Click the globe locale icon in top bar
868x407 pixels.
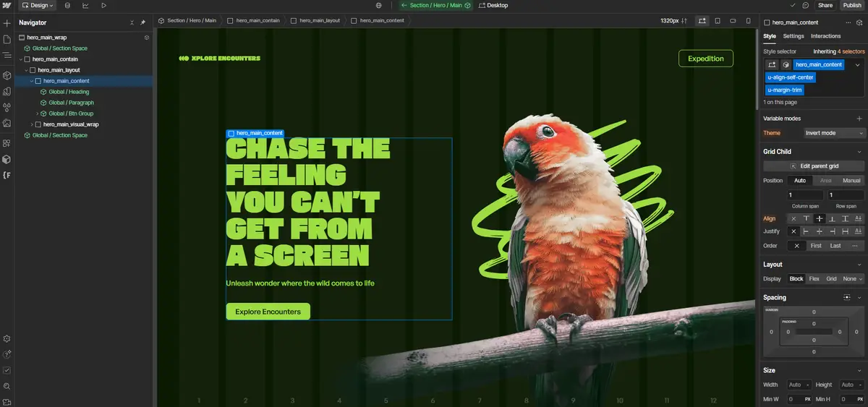click(379, 5)
